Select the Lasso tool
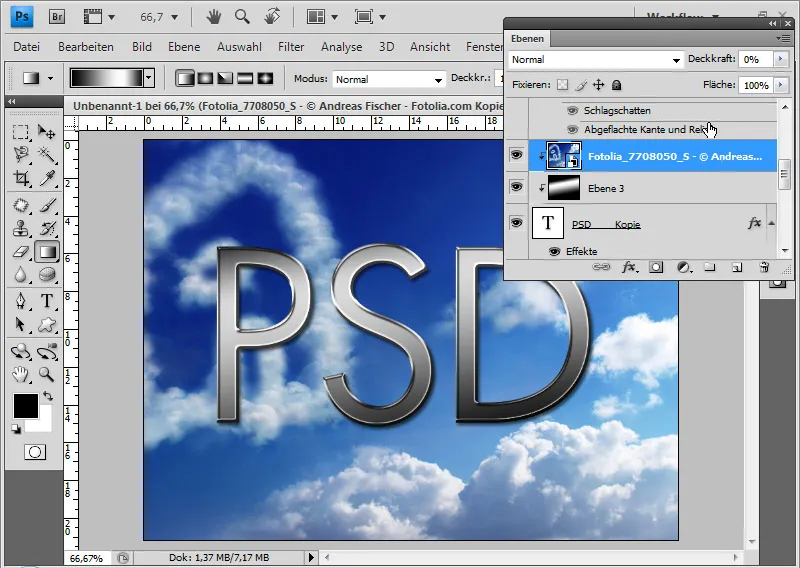The height and width of the screenshot is (568, 800). click(x=20, y=154)
